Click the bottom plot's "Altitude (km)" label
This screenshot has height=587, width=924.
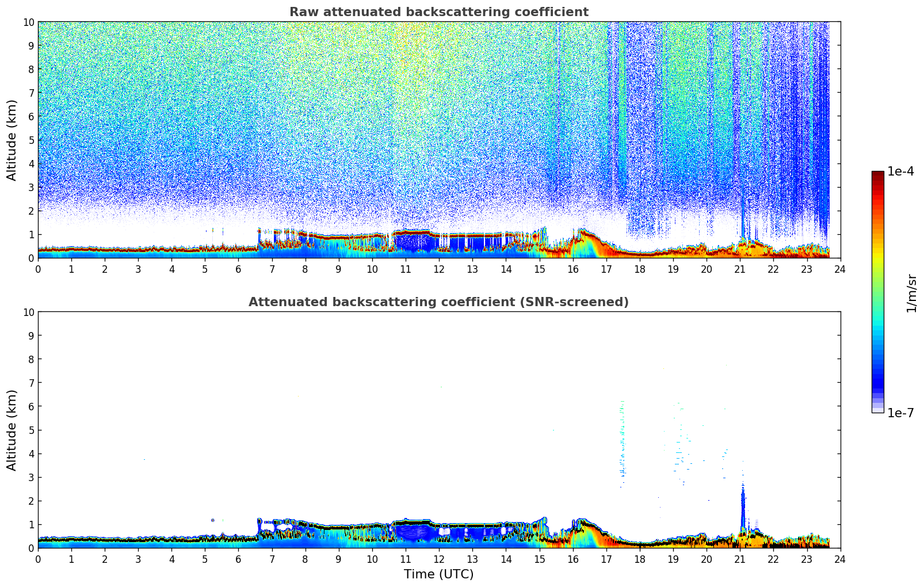coord(12,430)
